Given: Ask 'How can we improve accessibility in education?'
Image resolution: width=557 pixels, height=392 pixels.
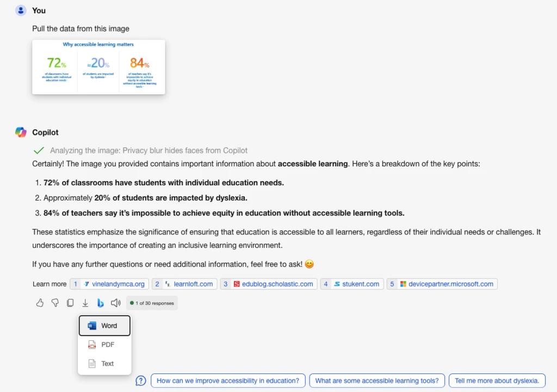Looking at the screenshot, I should coord(228,381).
